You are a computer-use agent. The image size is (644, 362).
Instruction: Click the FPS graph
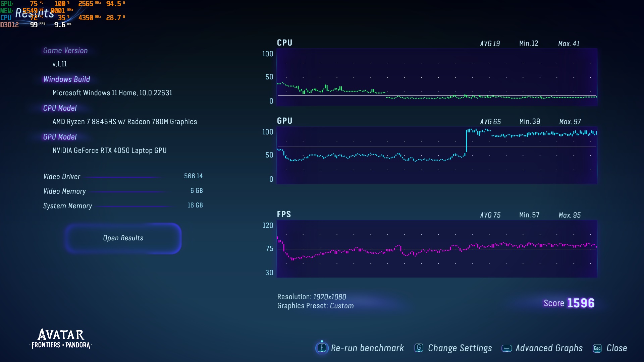pos(436,249)
